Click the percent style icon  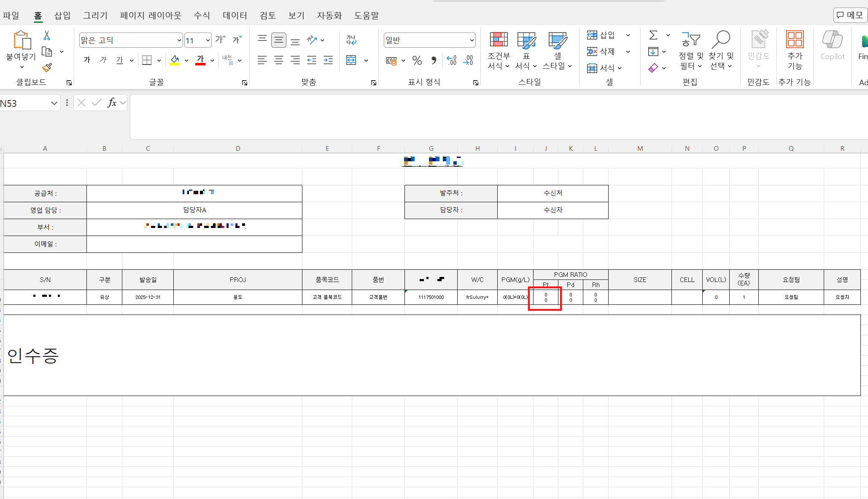point(417,60)
